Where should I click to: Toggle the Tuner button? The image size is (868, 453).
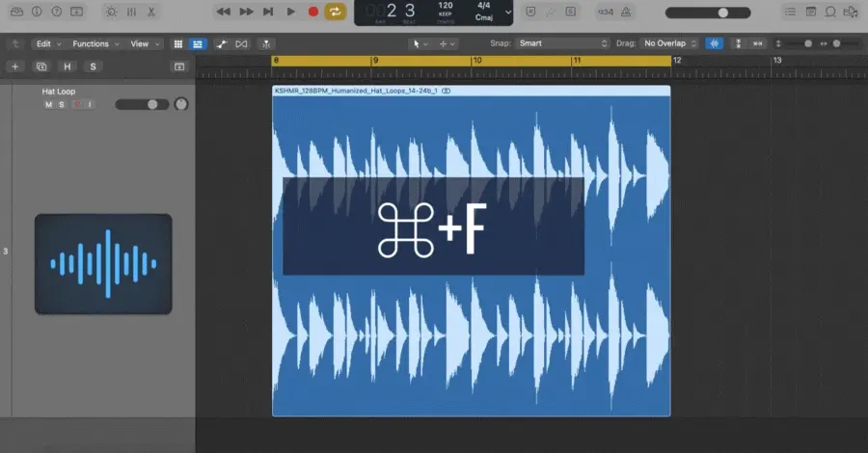(551, 12)
